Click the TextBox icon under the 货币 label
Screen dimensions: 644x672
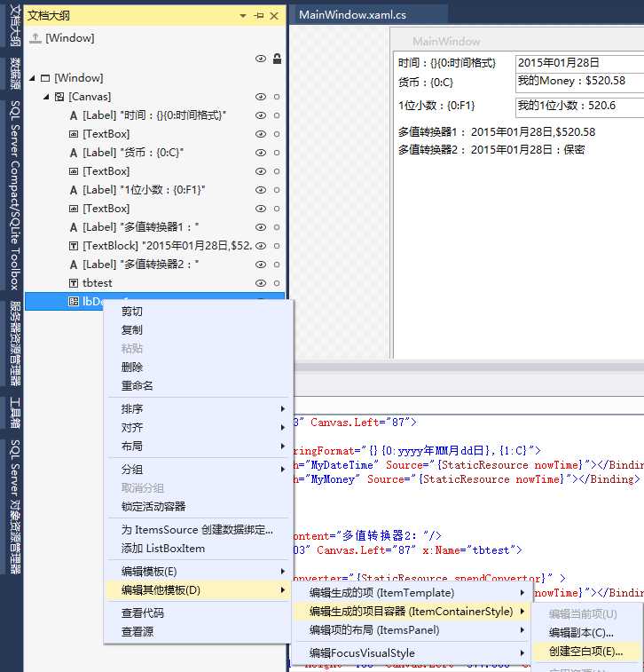[74, 171]
